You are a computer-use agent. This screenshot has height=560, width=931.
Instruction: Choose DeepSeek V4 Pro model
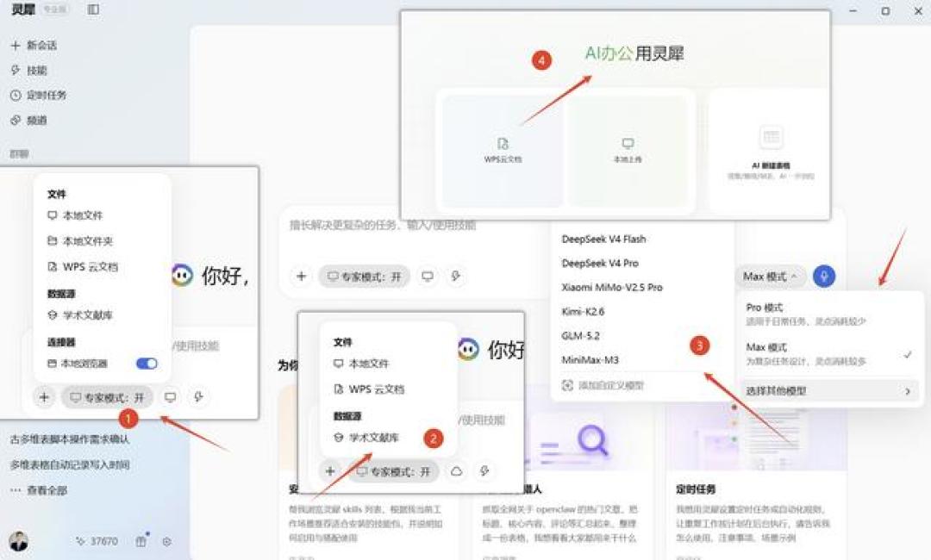click(600, 263)
